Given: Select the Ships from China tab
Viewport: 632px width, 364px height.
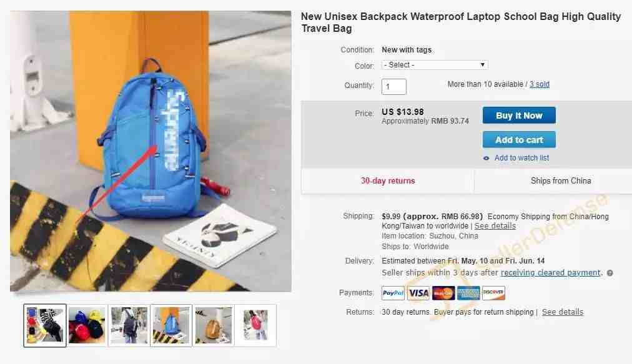Looking at the screenshot, I should pyautogui.click(x=561, y=181).
